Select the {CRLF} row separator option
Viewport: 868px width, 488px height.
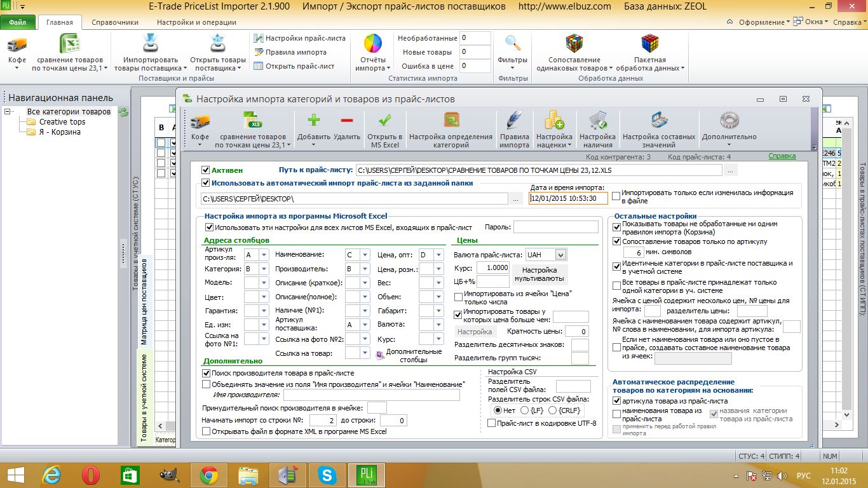pyautogui.click(x=553, y=410)
